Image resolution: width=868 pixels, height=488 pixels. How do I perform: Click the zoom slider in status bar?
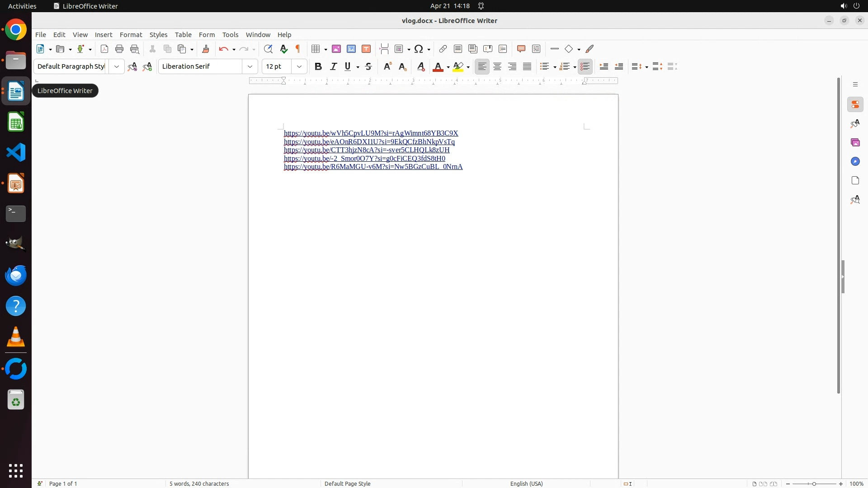[814, 483]
